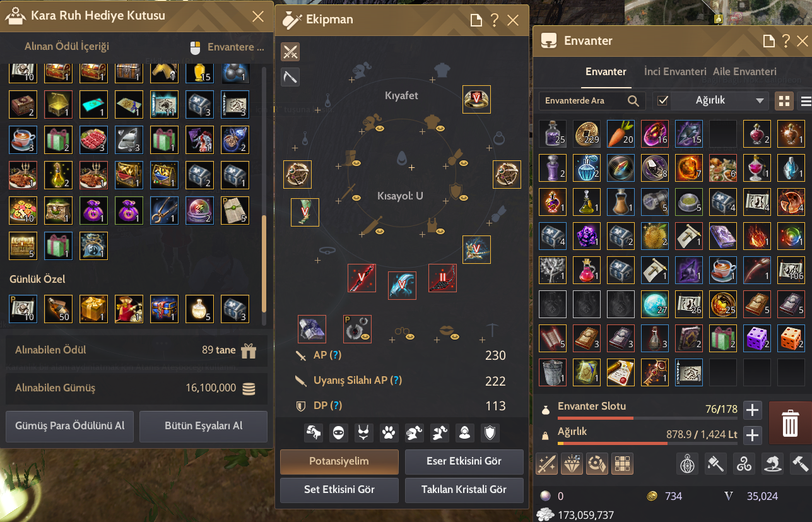Click Gümüş Para Ödülünü Al button
Image resolution: width=812 pixels, height=522 pixels.
[x=70, y=426]
